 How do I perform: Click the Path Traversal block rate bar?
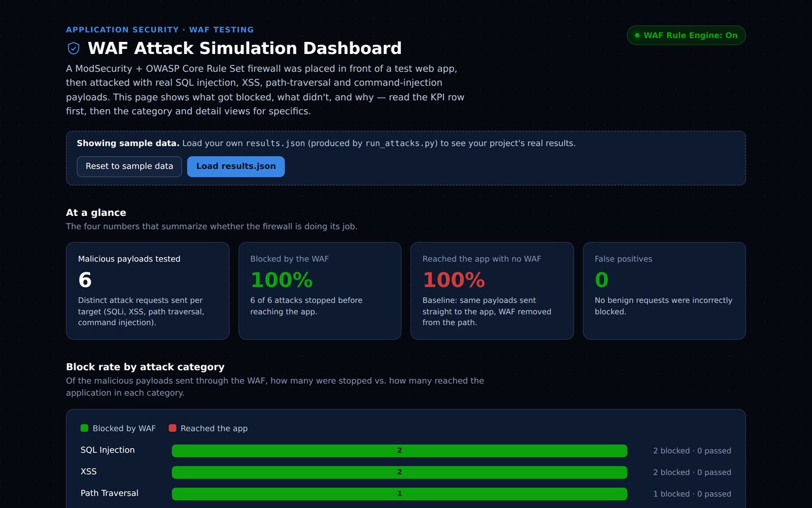(x=400, y=494)
